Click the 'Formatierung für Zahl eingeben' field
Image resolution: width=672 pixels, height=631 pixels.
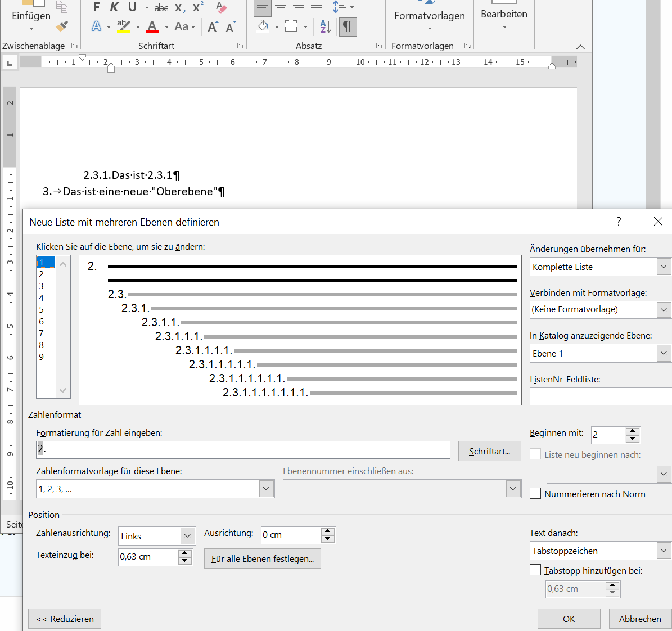click(243, 450)
